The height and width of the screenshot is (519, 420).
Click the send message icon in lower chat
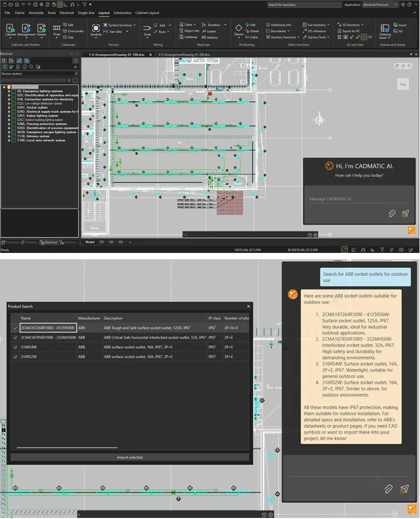[x=404, y=489]
